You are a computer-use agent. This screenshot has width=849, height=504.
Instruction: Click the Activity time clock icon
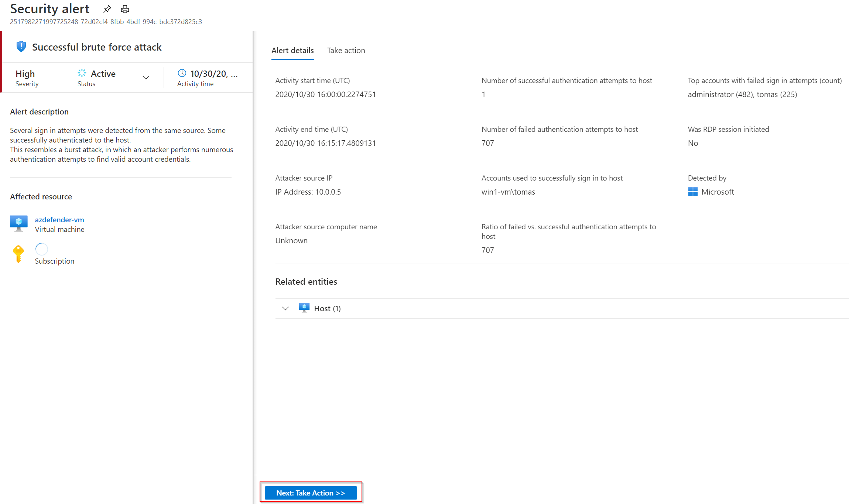coord(182,73)
